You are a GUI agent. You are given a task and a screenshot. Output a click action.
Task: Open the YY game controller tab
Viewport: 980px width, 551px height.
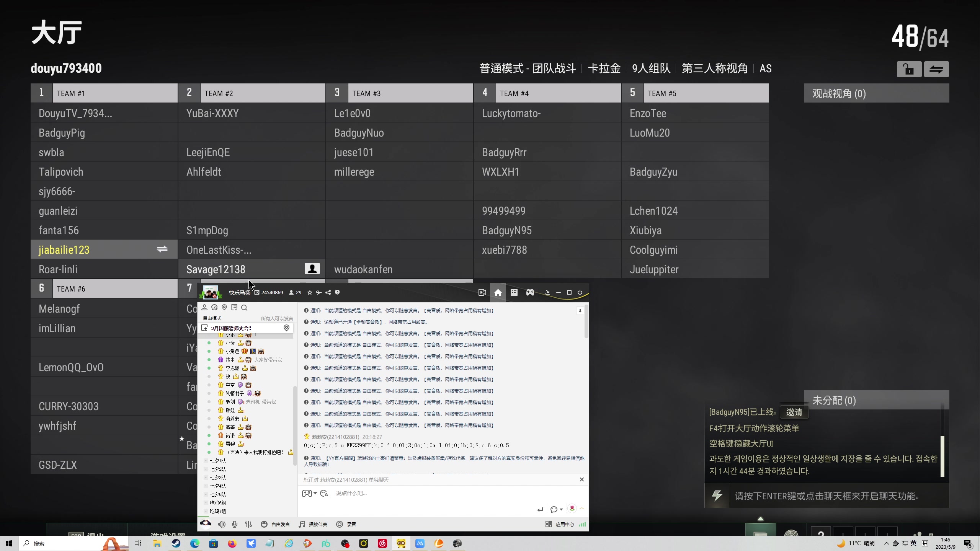click(x=530, y=292)
